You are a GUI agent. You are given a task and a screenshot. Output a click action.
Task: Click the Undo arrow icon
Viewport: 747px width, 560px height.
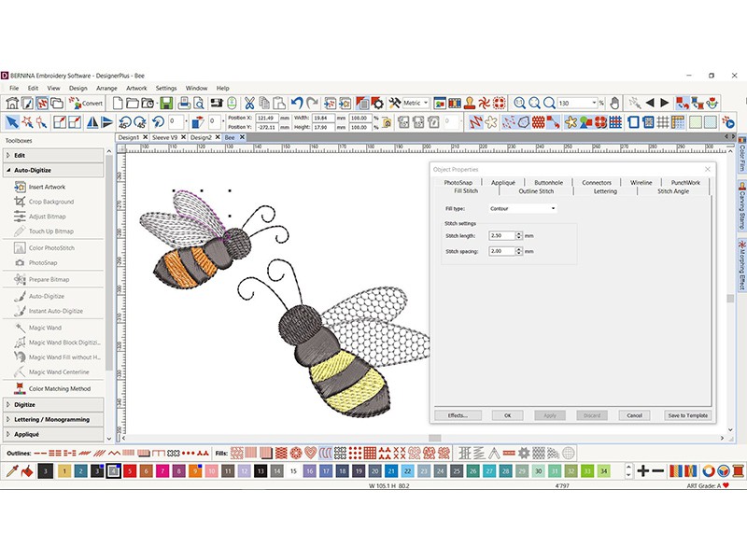click(x=297, y=103)
